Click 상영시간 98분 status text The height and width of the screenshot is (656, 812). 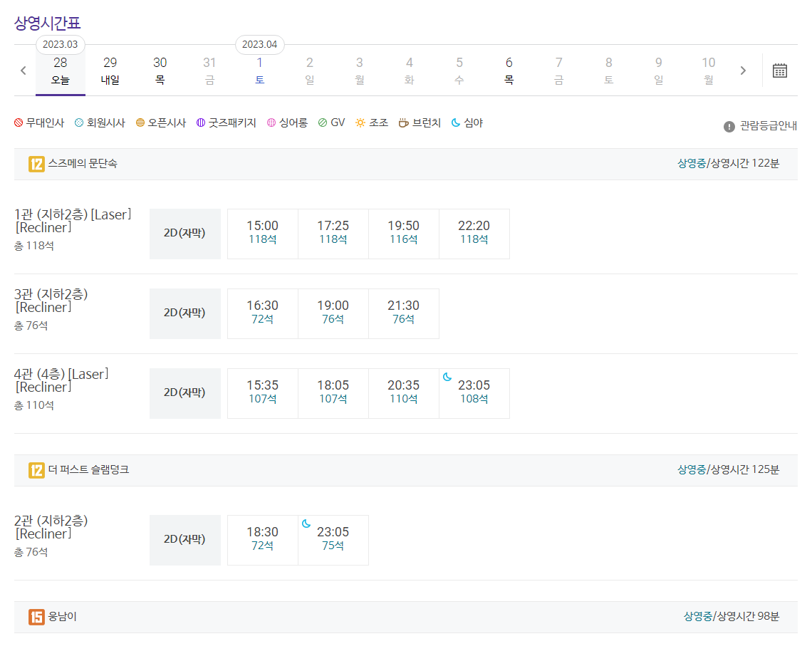click(x=732, y=617)
